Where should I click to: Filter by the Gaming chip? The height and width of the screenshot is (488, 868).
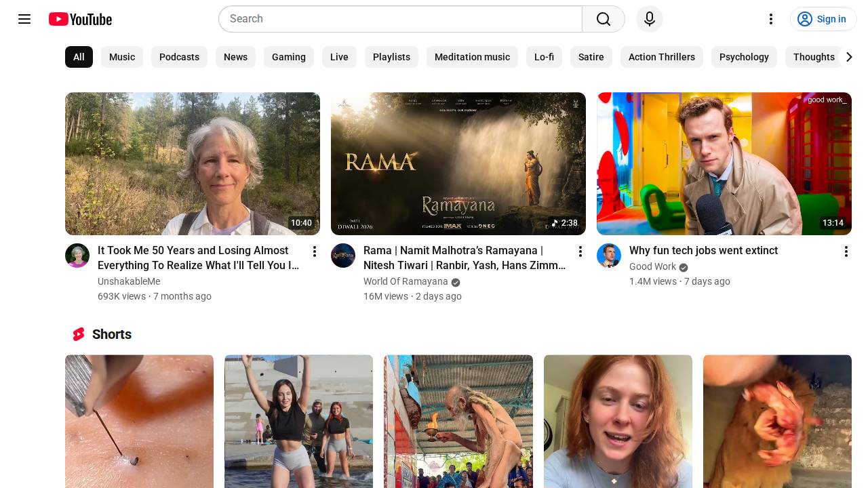click(x=289, y=57)
